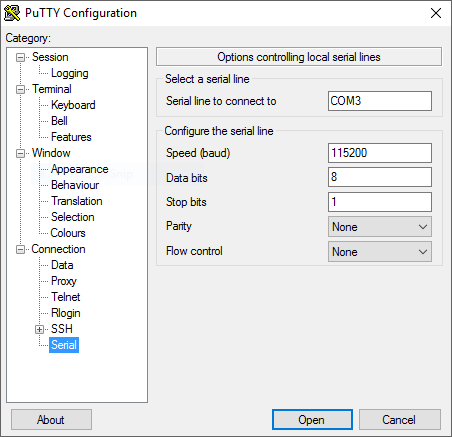
Task: Select the Keyboard category
Action: [x=73, y=105]
